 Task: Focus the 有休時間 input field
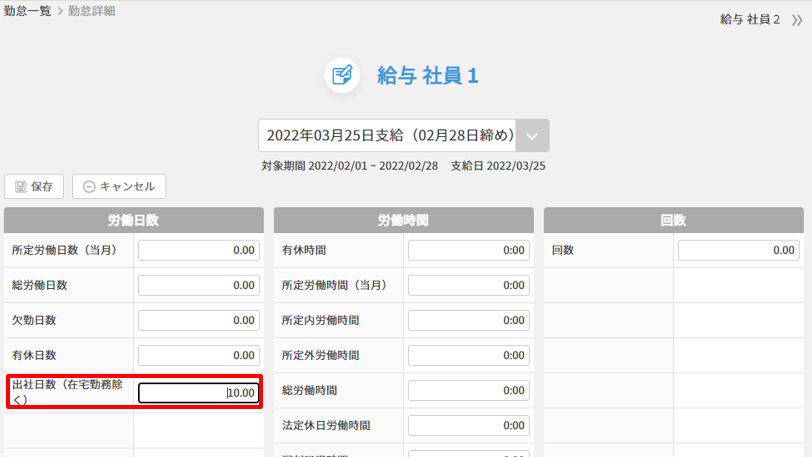tap(468, 251)
